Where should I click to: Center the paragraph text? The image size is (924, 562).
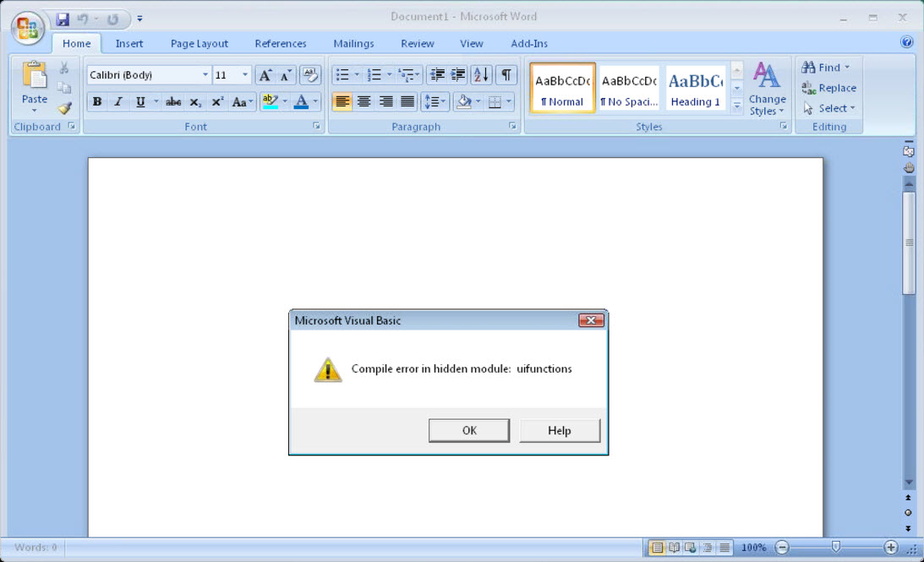click(x=364, y=102)
